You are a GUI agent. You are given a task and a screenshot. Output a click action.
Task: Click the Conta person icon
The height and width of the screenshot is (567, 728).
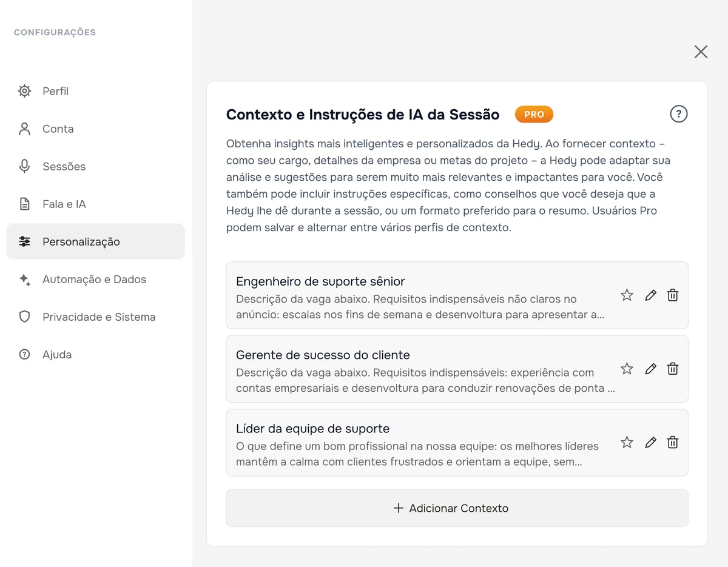(24, 129)
